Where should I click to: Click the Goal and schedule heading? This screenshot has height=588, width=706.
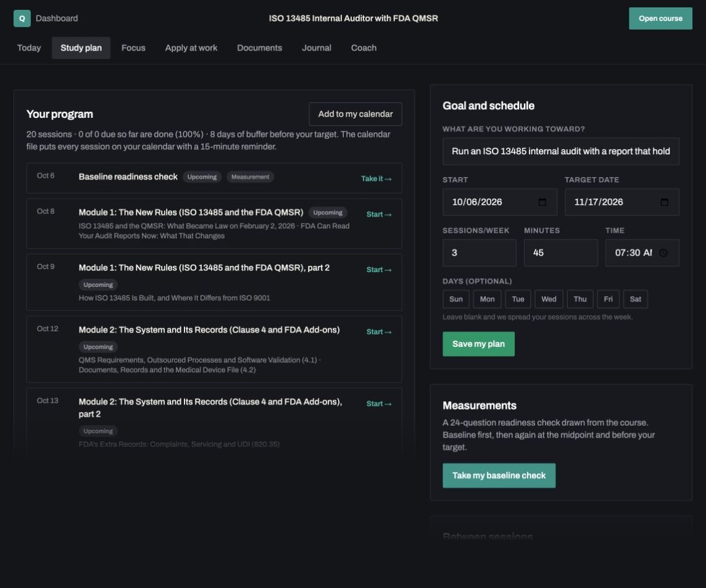489,106
